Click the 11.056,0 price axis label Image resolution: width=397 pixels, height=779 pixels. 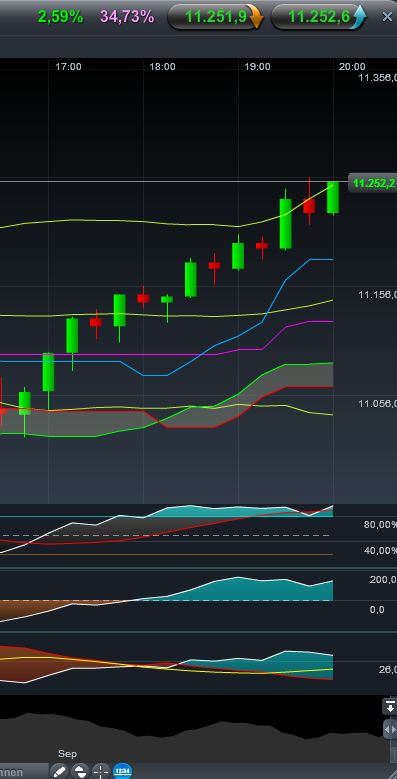pyautogui.click(x=378, y=403)
